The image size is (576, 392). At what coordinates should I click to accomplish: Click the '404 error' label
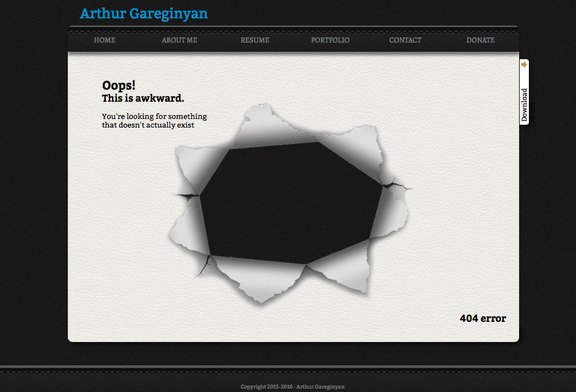(x=483, y=318)
